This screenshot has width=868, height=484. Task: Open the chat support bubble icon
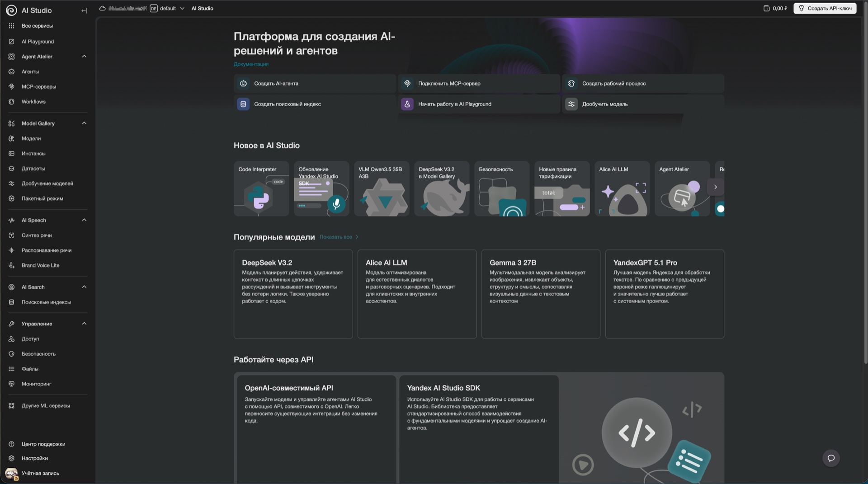[830, 458]
